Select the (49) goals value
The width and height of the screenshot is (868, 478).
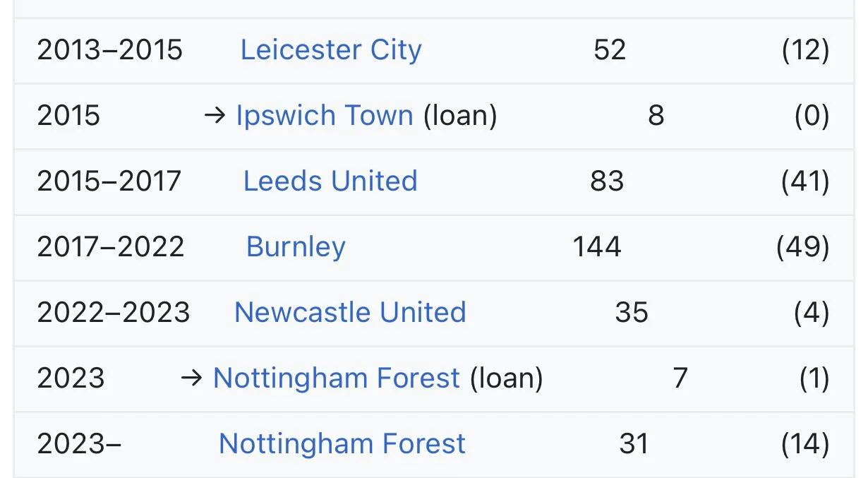(x=802, y=247)
